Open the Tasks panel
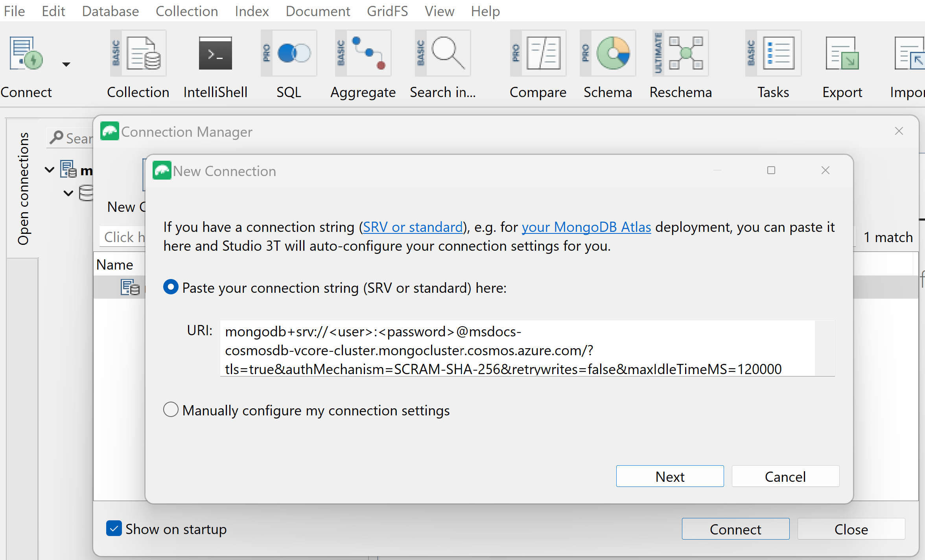925x560 pixels. (772, 63)
